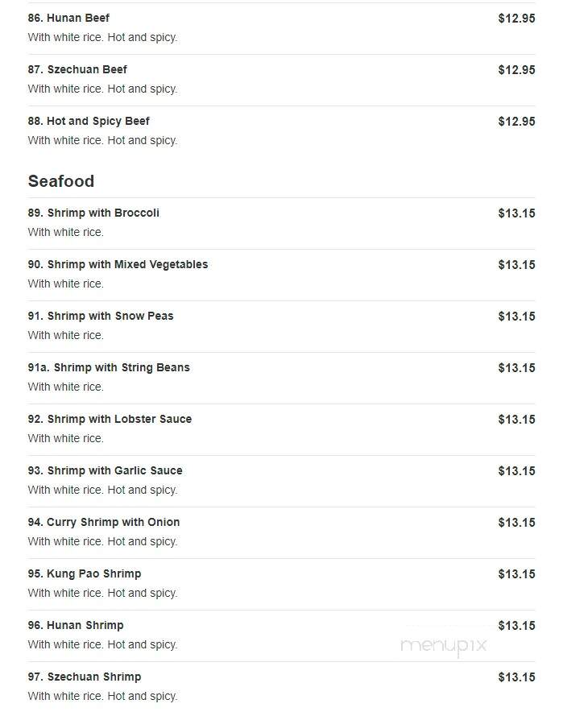Viewport: 588px width, 712px height.
Task: Click the price of Szechuan Beef
Action: pos(516,70)
